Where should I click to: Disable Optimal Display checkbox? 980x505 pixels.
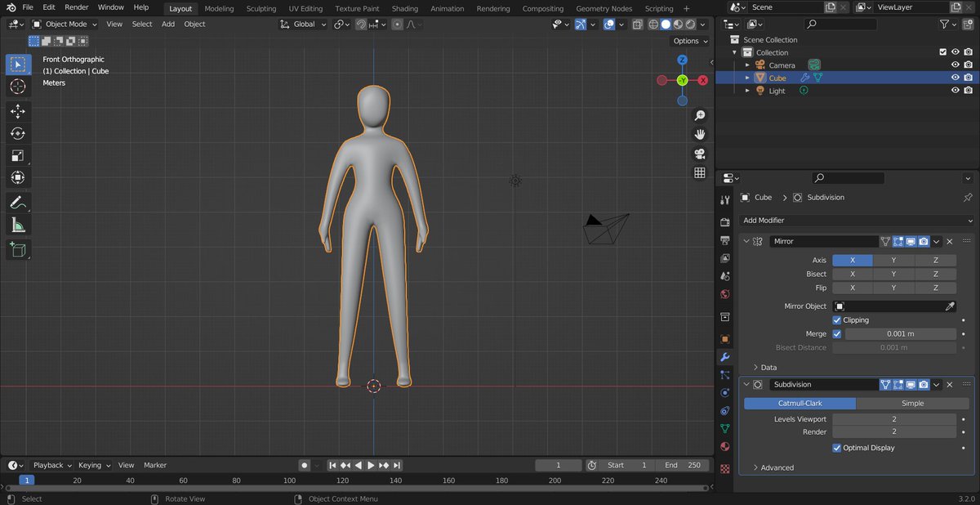837,448
